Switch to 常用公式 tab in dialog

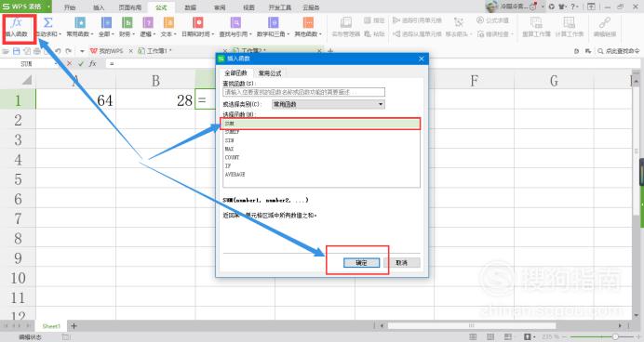point(270,73)
